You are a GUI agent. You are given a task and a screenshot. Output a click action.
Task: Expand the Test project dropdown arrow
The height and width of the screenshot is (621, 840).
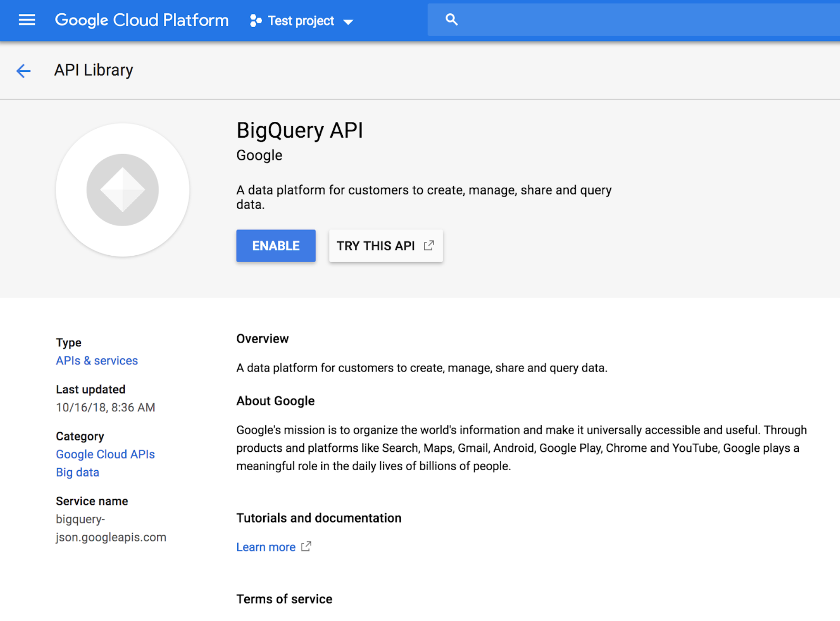coord(348,22)
